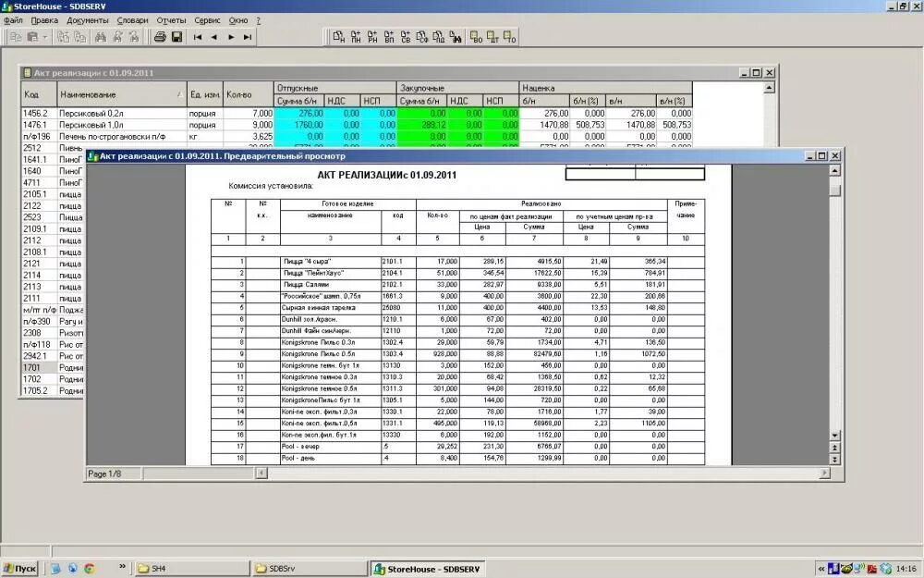Screen dimensions: 924x578
Task: Click the document icon labeled ВП
Action: tap(389, 37)
